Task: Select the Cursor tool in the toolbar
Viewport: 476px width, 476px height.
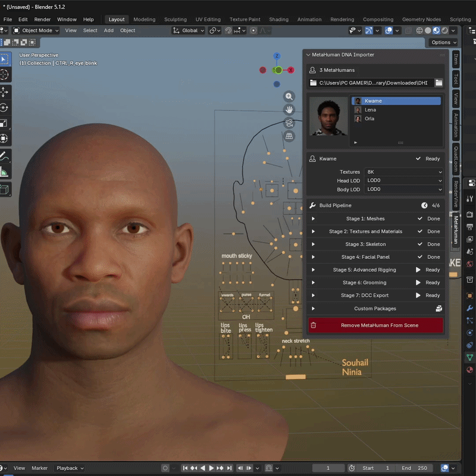Action: pyautogui.click(x=4, y=75)
